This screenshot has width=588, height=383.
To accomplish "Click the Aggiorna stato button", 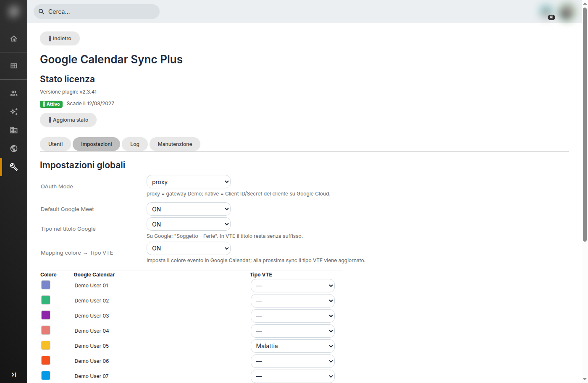I will 68,120.
